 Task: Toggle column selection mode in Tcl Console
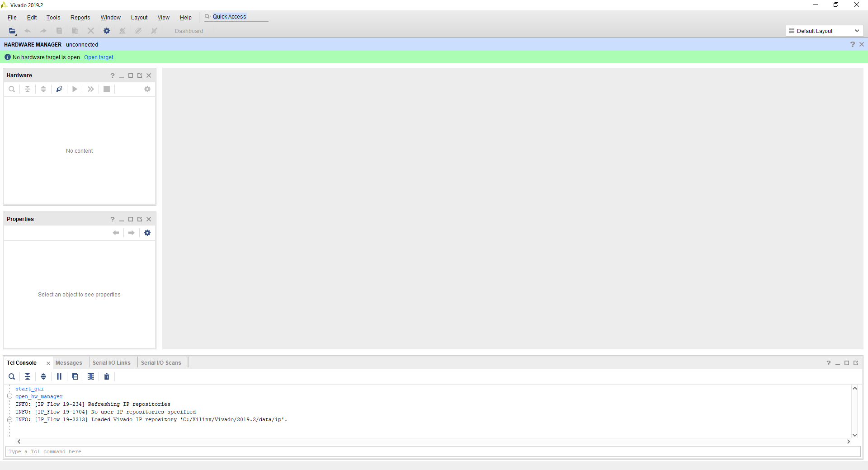[91, 376]
